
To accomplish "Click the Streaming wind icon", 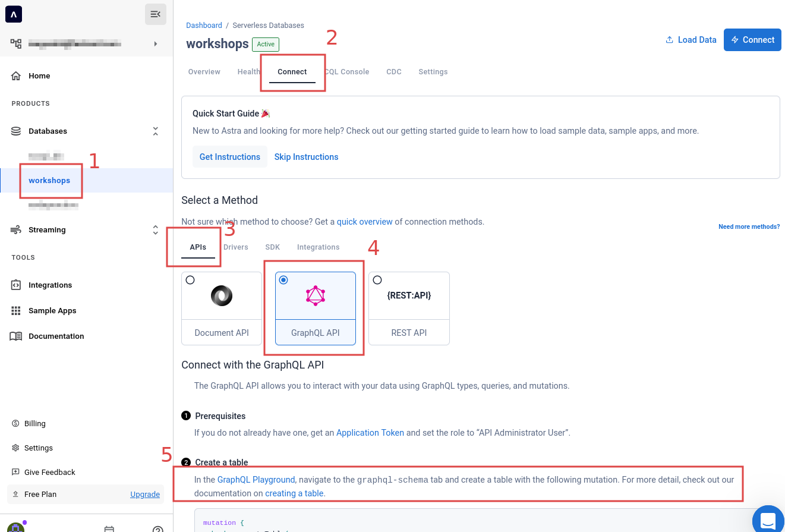I will (x=16, y=229).
